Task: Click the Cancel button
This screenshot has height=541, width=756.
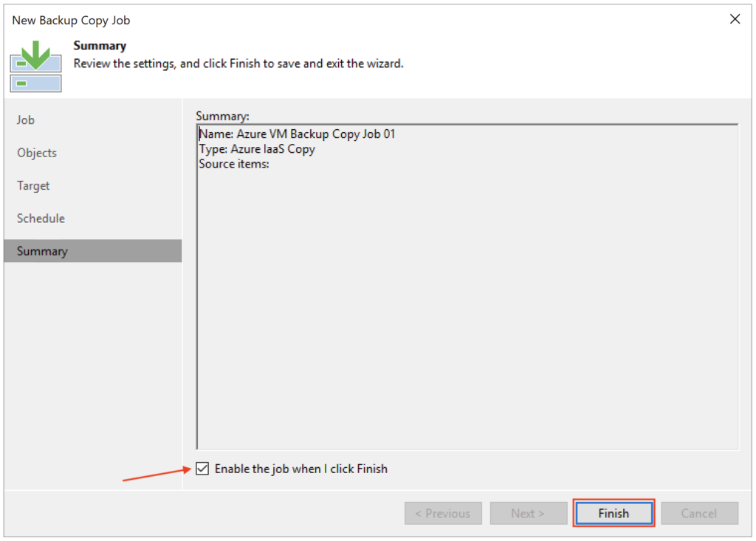Action: pos(699,513)
